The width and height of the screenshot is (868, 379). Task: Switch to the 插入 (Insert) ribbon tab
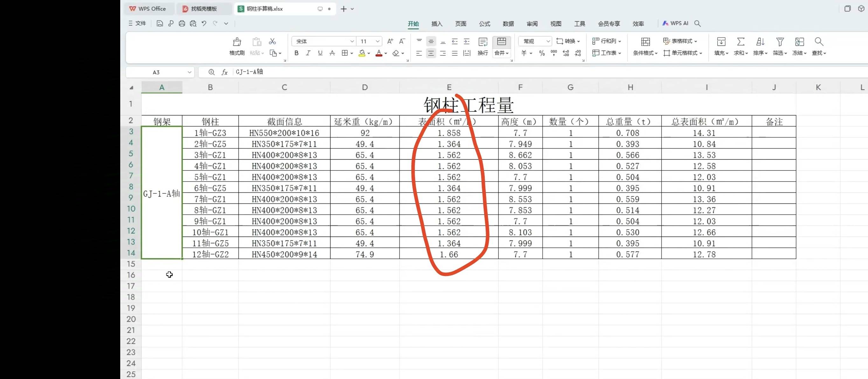pos(437,24)
